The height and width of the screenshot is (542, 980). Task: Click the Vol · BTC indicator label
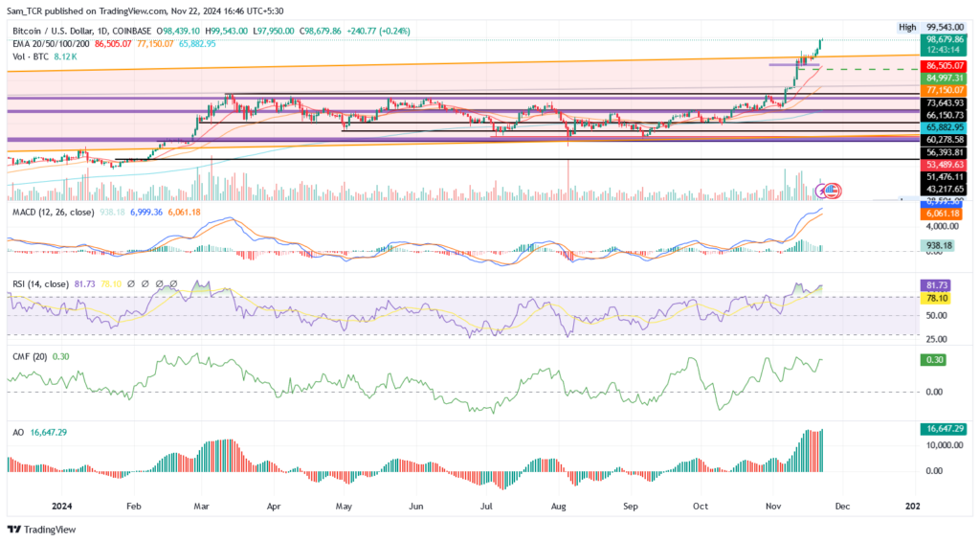32,56
